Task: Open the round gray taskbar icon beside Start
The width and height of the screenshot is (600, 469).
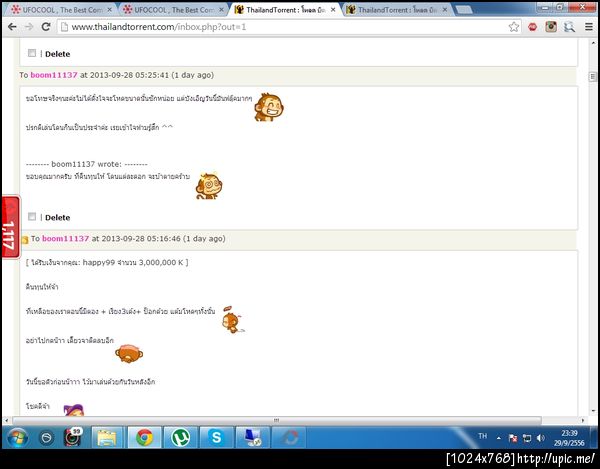Action: click(x=46, y=437)
